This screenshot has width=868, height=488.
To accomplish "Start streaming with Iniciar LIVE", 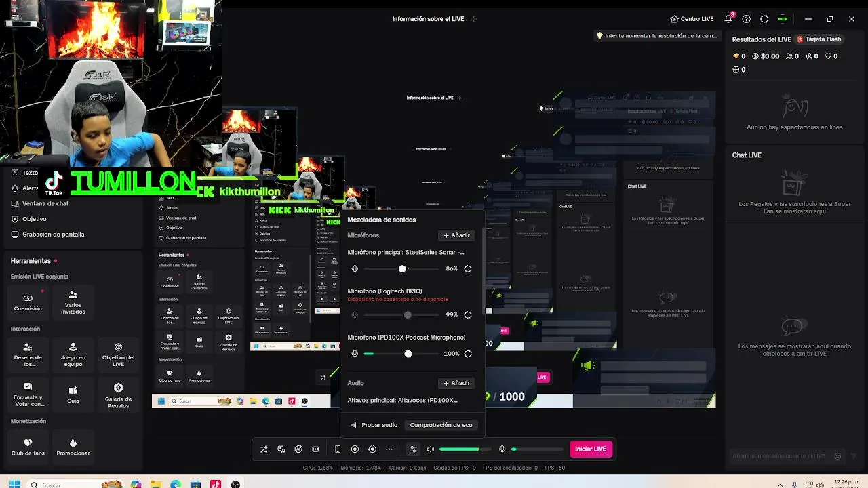I will (591, 449).
